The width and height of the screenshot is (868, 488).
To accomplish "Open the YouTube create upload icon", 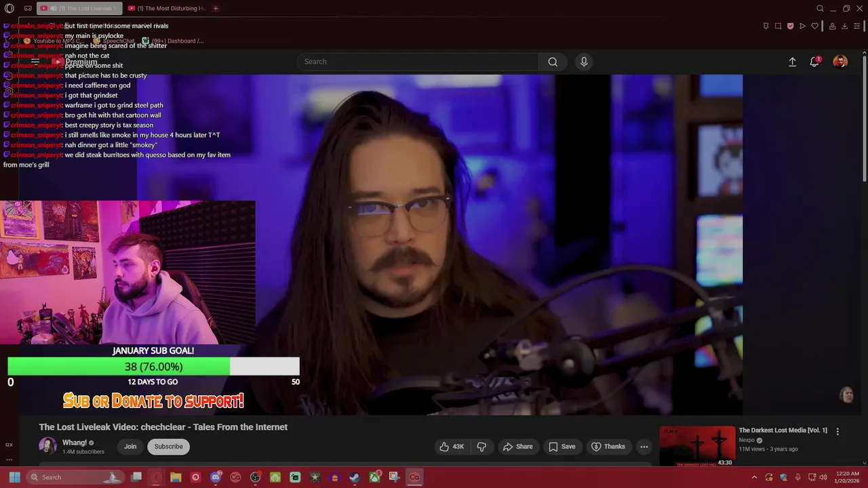I will point(792,62).
